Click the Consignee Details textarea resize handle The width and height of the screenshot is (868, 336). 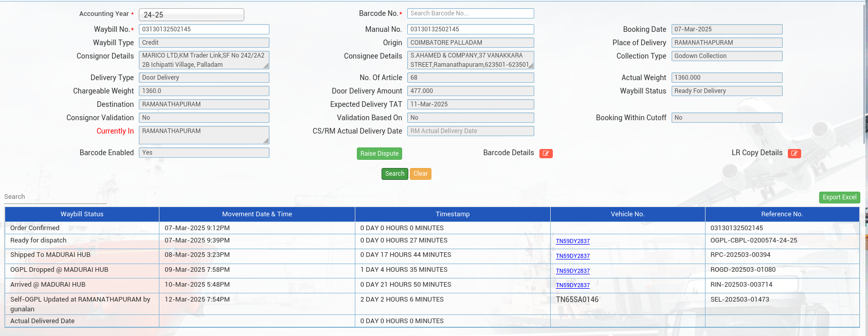pyautogui.click(x=531, y=66)
